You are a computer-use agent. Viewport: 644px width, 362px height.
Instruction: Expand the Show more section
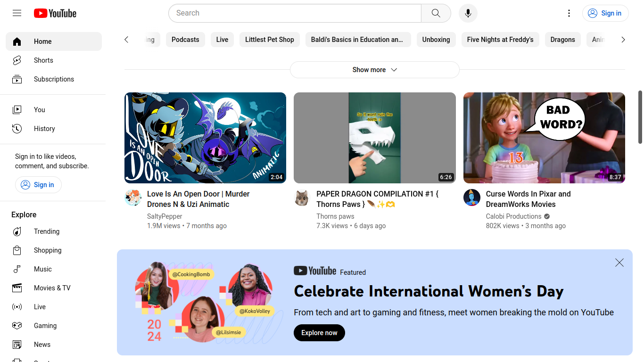click(x=375, y=70)
